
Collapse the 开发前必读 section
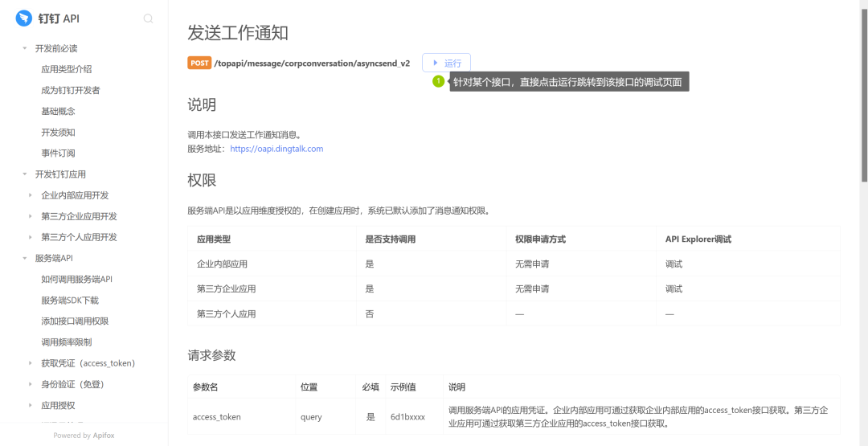24,49
